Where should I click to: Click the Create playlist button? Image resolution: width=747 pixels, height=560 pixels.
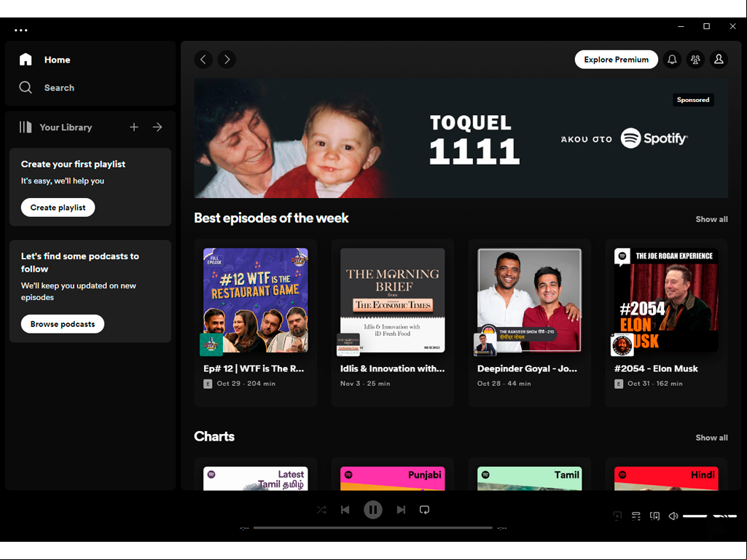click(x=58, y=208)
